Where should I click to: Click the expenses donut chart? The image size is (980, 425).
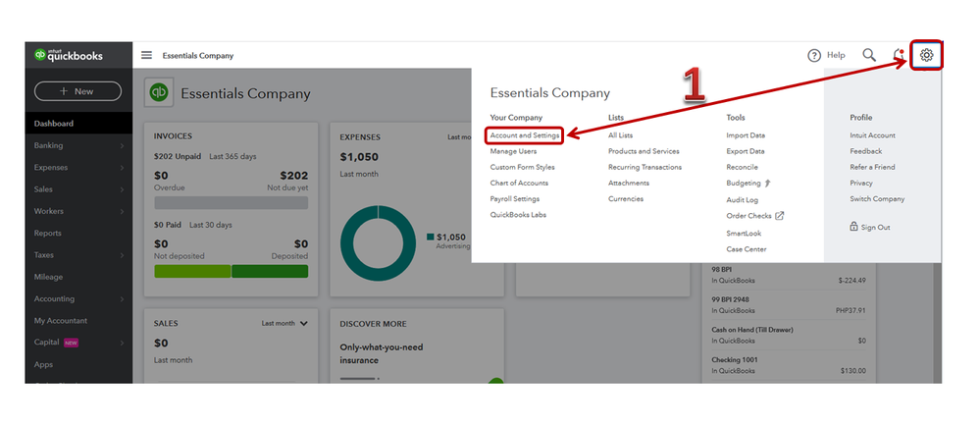(378, 243)
